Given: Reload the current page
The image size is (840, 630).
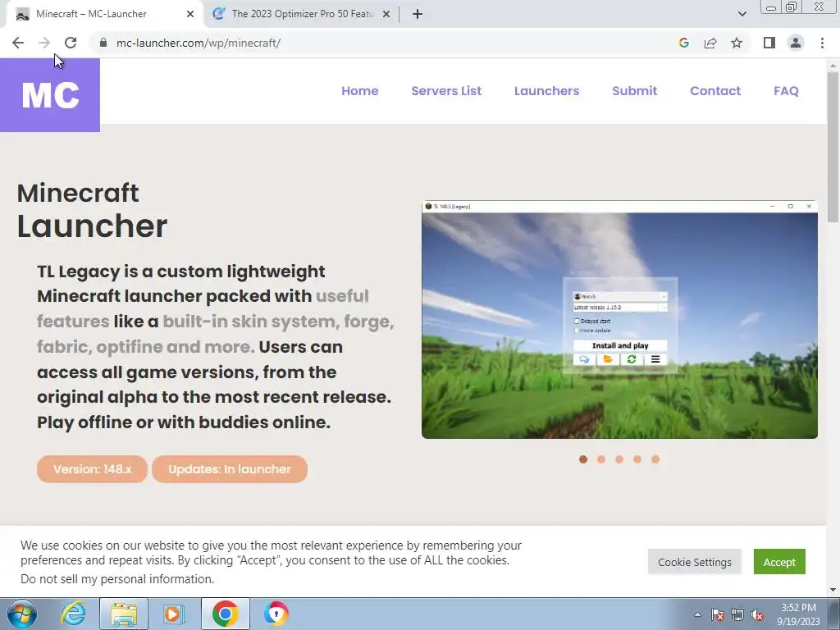Looking at the screenshot, I should [x=71, y=43].
